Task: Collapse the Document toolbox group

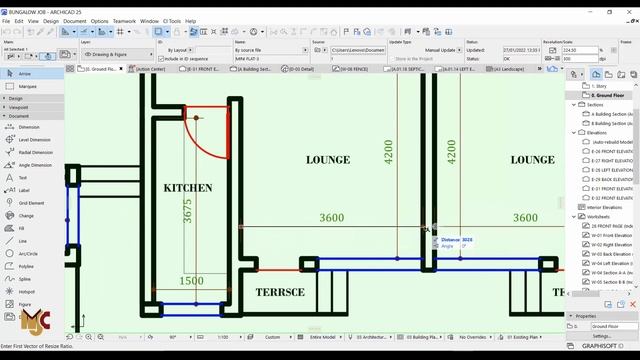Action: 4,116
